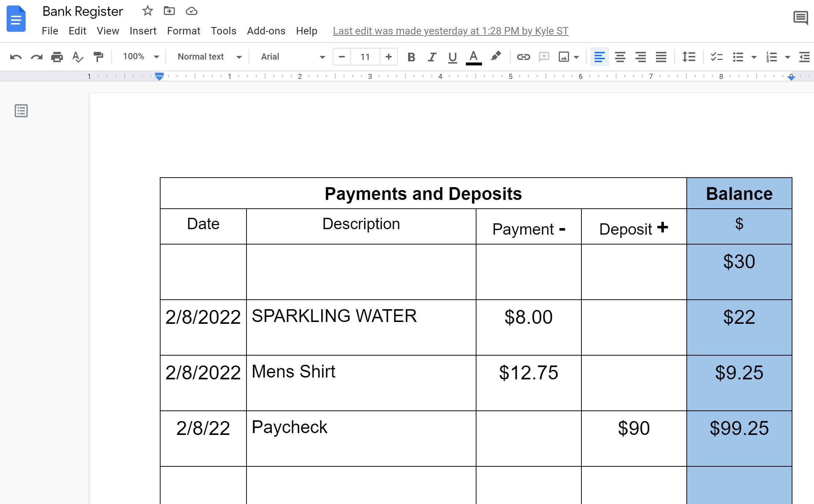
Task: Redo the last edit
Action: point(36,57)
